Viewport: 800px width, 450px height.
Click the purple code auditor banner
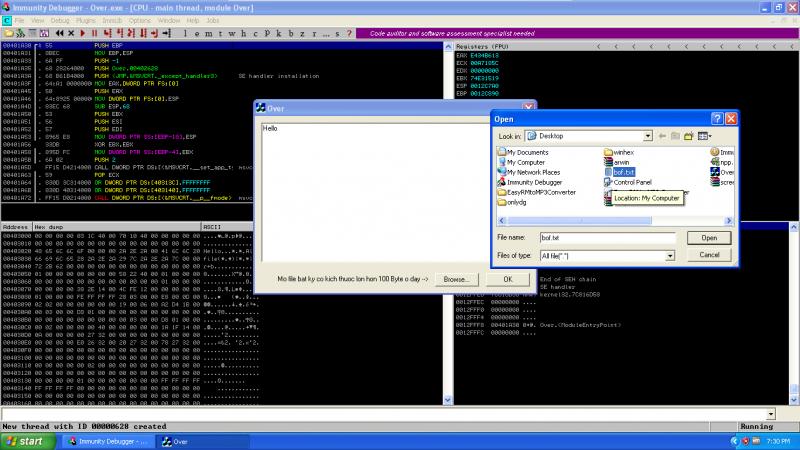pos(577,34)
